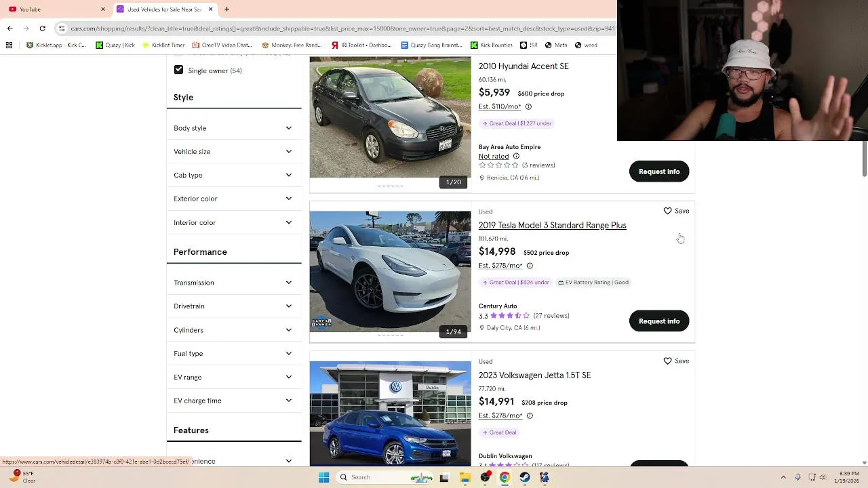The width and height of the screenshot is (868, 488).
Task: Open File Explorer from the taskbar
Action: (x=465, y=477)
